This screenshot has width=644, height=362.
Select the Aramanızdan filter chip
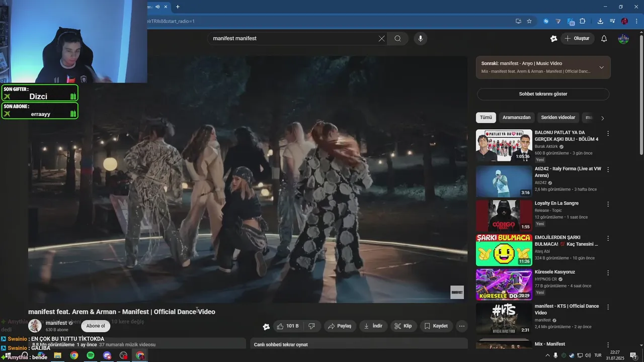516,118
